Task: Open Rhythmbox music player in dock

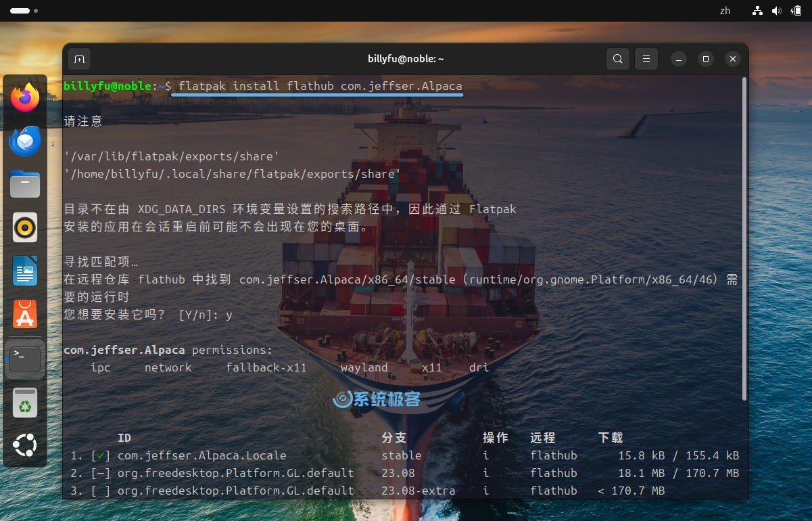Action: pos(25,227)
